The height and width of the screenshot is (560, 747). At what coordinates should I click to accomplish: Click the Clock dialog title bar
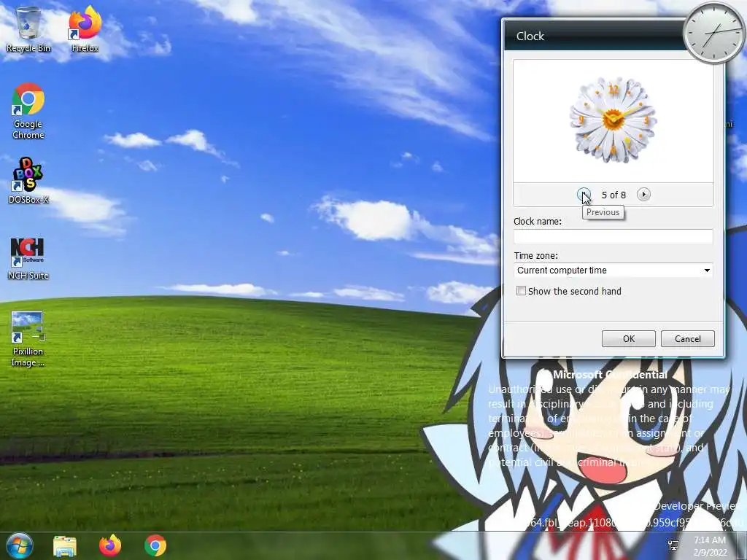[x=594, y=36]
